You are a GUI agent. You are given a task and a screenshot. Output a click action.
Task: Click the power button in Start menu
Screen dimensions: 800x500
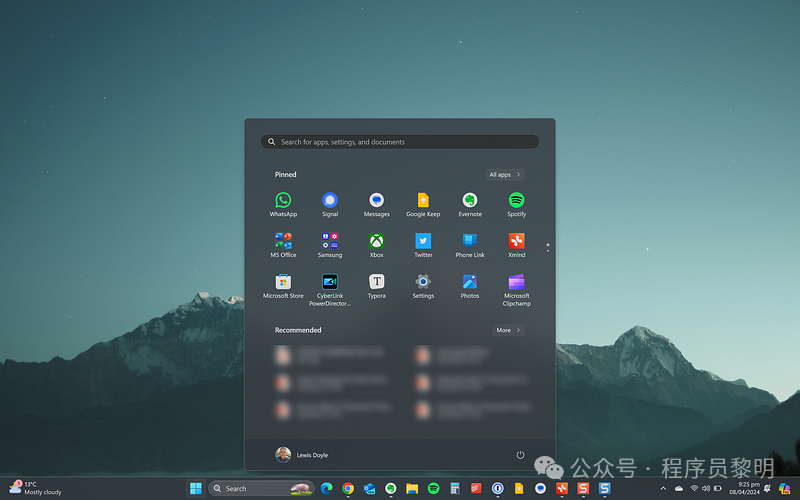[x=520, y=455]
